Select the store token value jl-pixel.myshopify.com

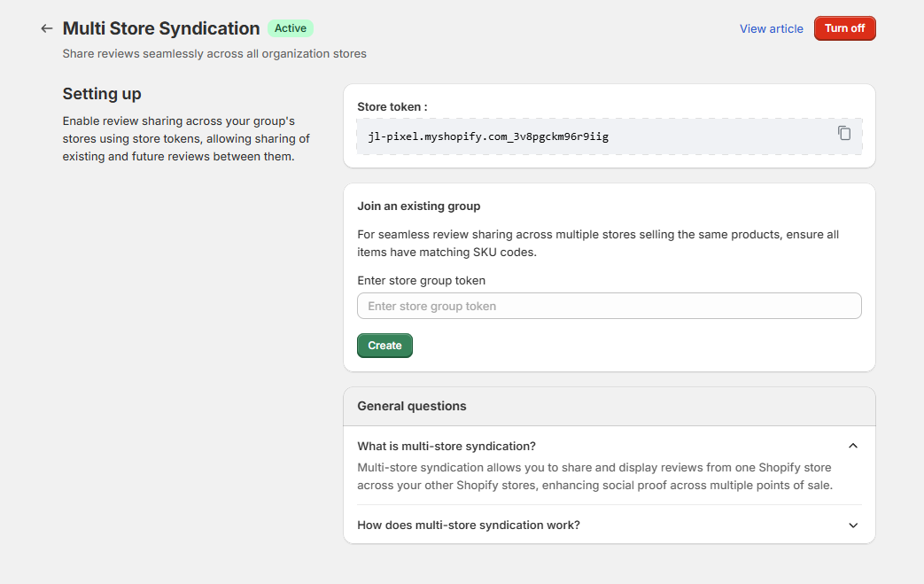point(488,136)
